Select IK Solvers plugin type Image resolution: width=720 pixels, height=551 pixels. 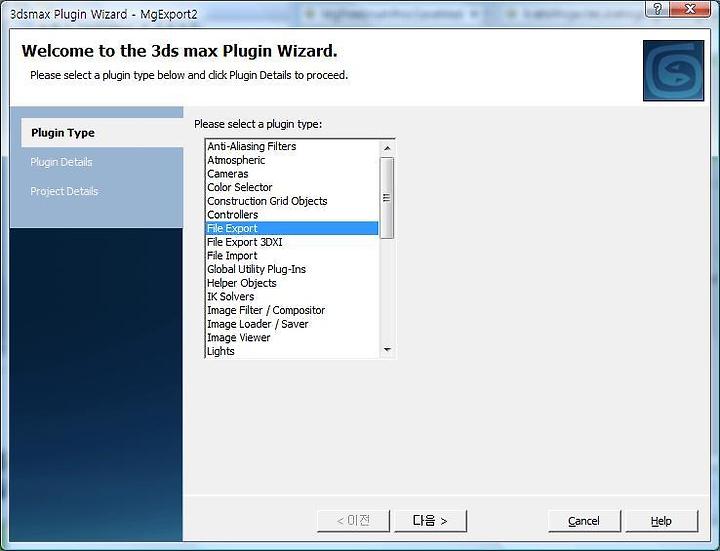[x=292, y=297]
